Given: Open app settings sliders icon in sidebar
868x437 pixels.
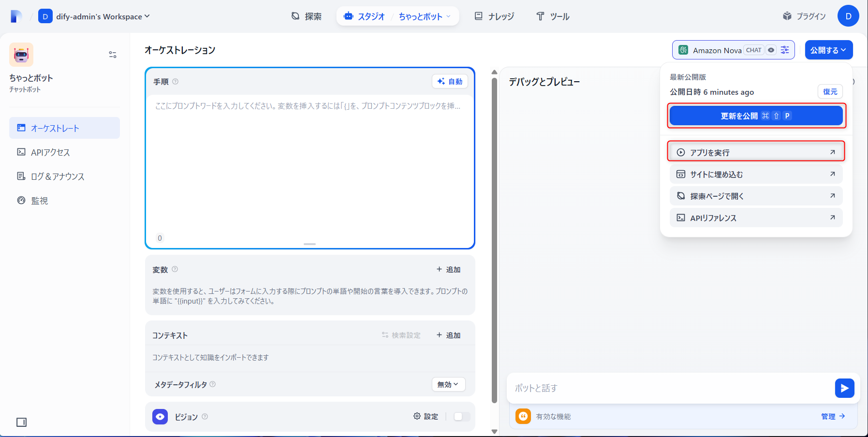Looking at the screenshot, I should click(113, 55).
